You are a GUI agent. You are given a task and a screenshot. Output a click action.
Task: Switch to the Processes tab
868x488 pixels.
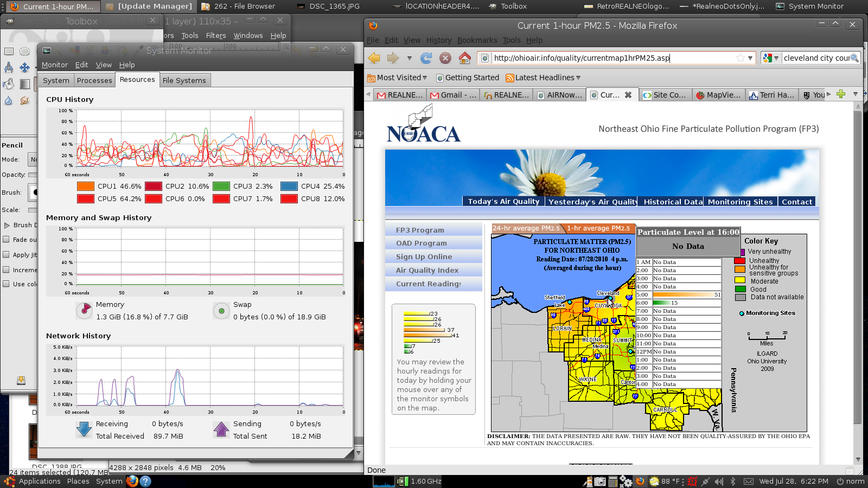click(94, 80)
